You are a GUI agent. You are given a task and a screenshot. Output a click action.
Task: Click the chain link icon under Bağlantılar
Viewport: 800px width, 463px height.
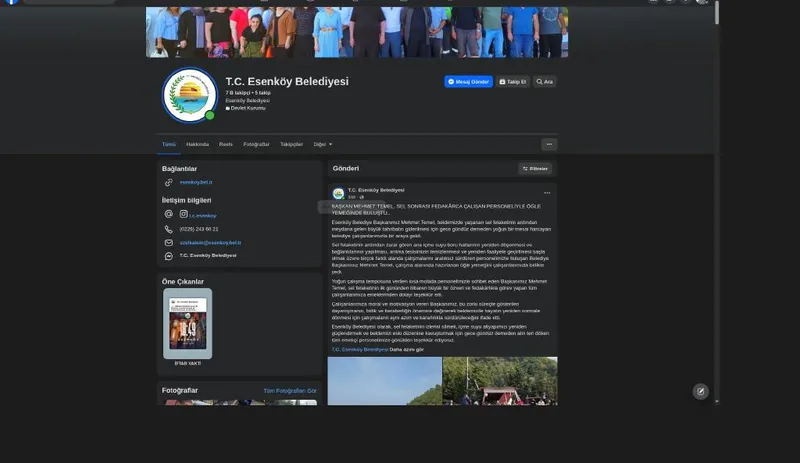tap(168, 182)
